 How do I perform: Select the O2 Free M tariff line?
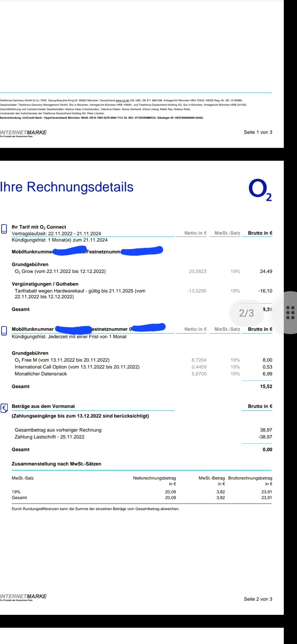62,360
